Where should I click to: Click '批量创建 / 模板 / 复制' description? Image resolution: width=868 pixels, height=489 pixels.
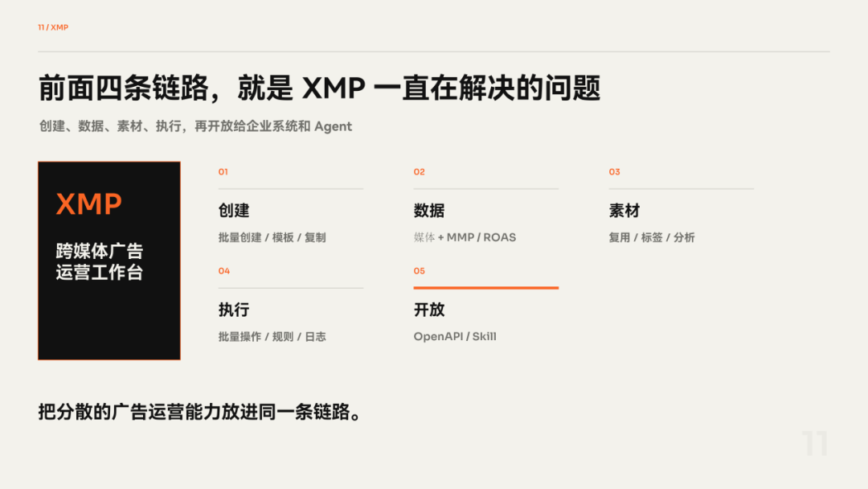272,237
